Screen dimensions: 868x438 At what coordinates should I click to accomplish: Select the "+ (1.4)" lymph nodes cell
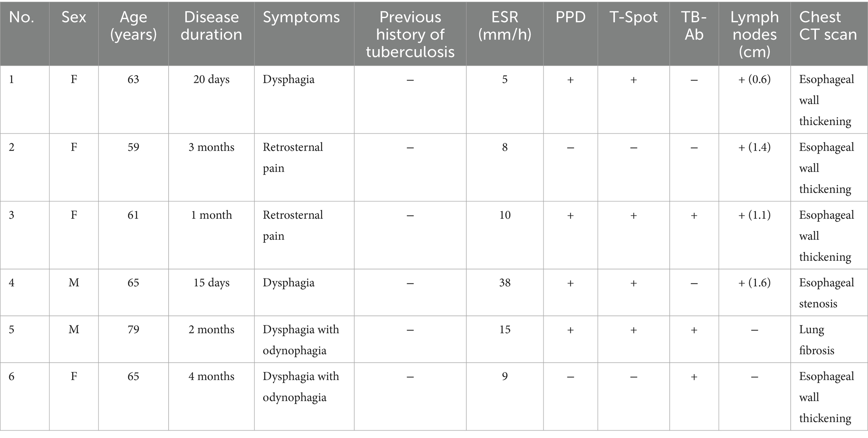(754, 147)
